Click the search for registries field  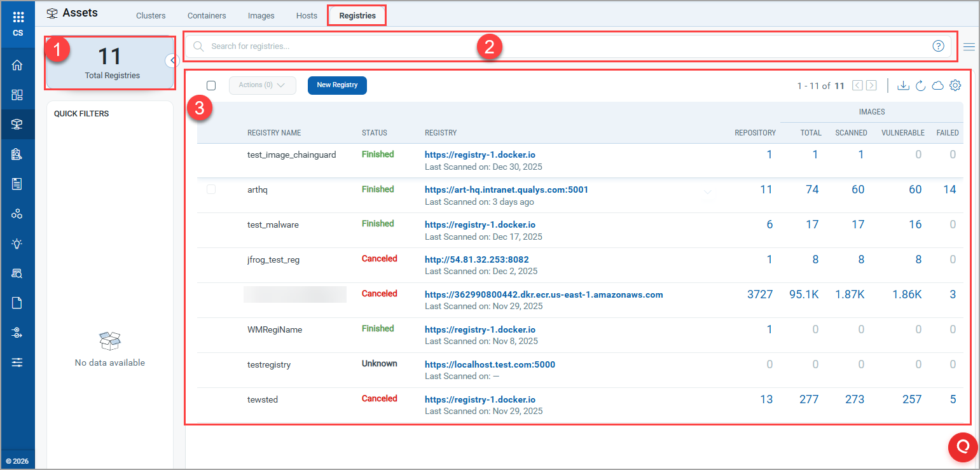(560, 46)
